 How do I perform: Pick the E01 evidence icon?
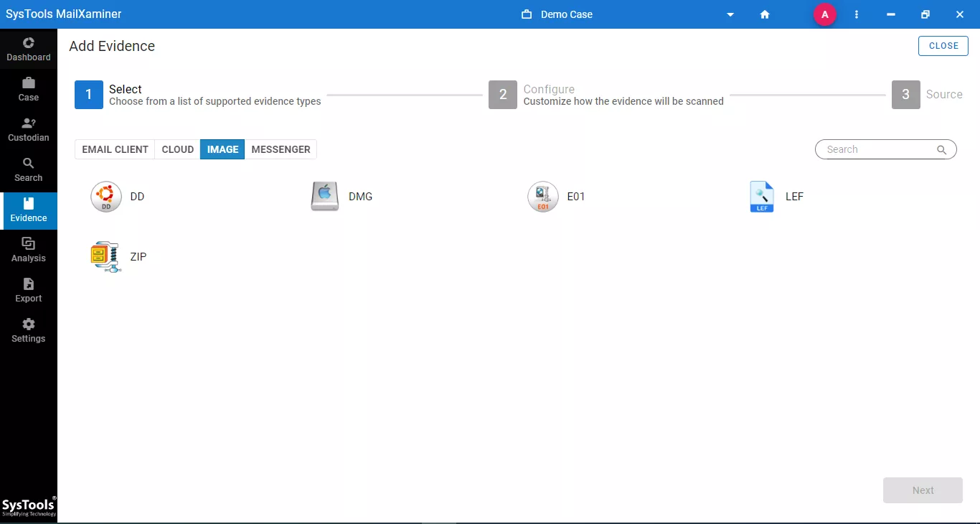tap(543, 197)
